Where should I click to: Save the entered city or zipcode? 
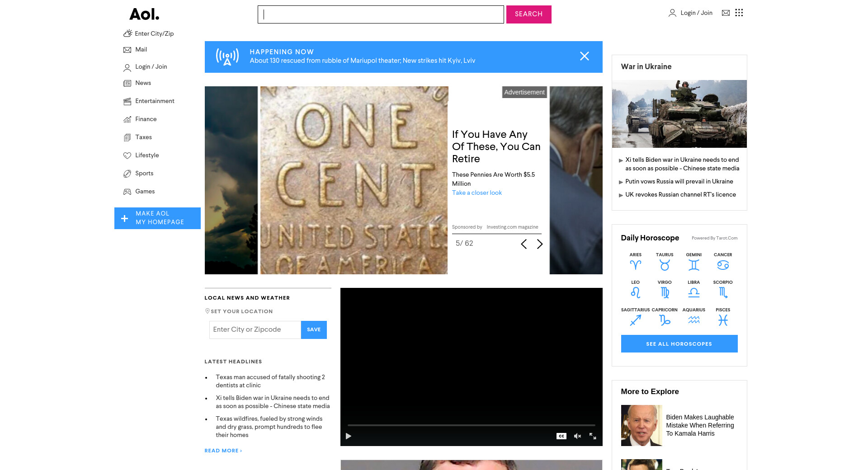click(x=314, y=330)
